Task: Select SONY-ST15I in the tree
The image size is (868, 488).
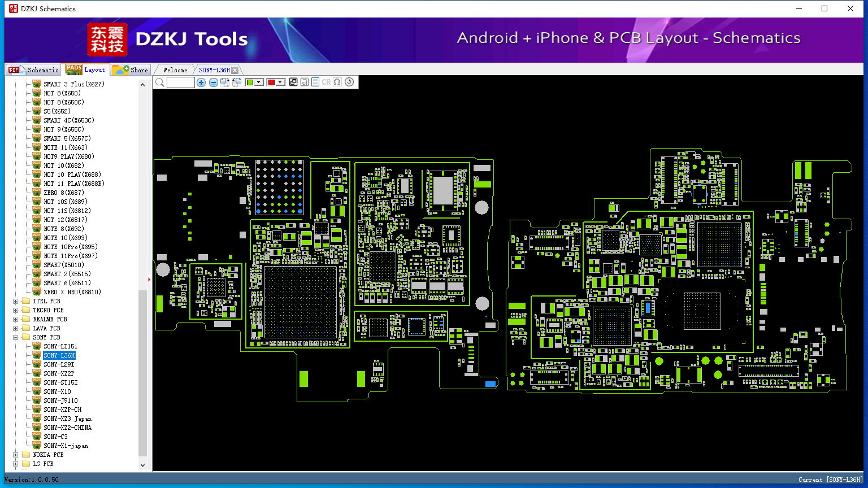Action: pos(60,382)
